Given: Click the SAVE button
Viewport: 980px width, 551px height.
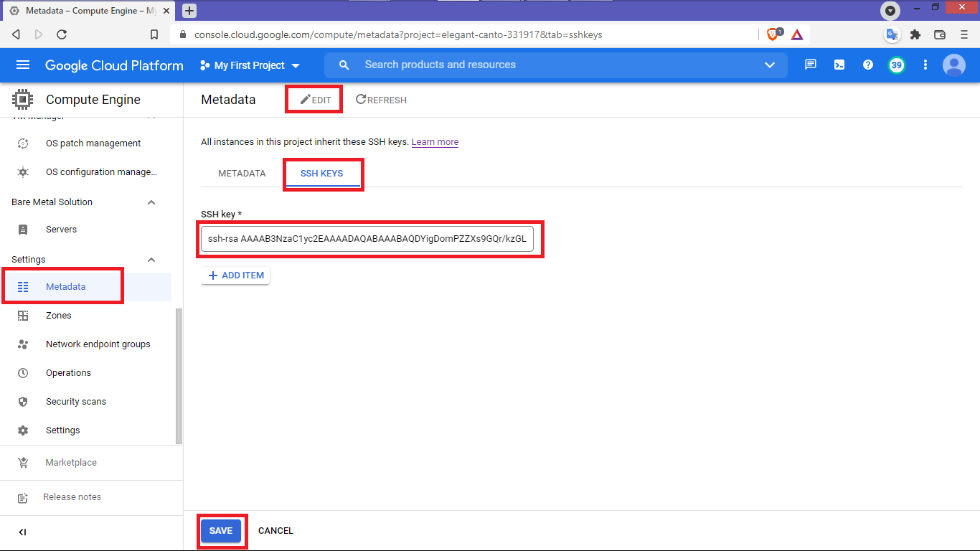Looking at the screenshot, I should click(x=221, y=531).
